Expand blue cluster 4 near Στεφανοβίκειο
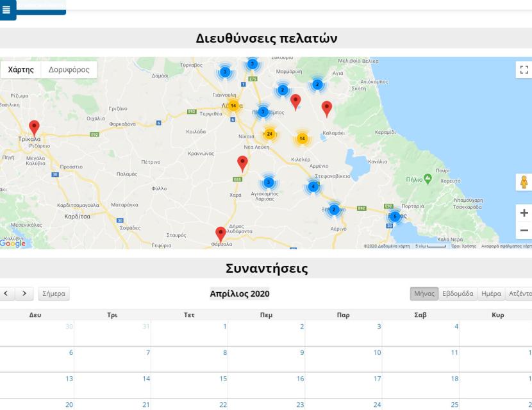532x410 pixels. pyautogui.click(x=313, y=186)
